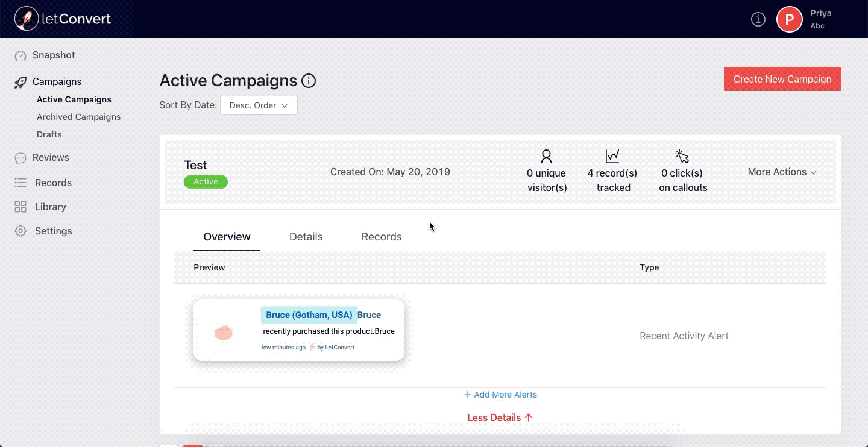Click the Bruce alert preview card

(x=298, y=330)
